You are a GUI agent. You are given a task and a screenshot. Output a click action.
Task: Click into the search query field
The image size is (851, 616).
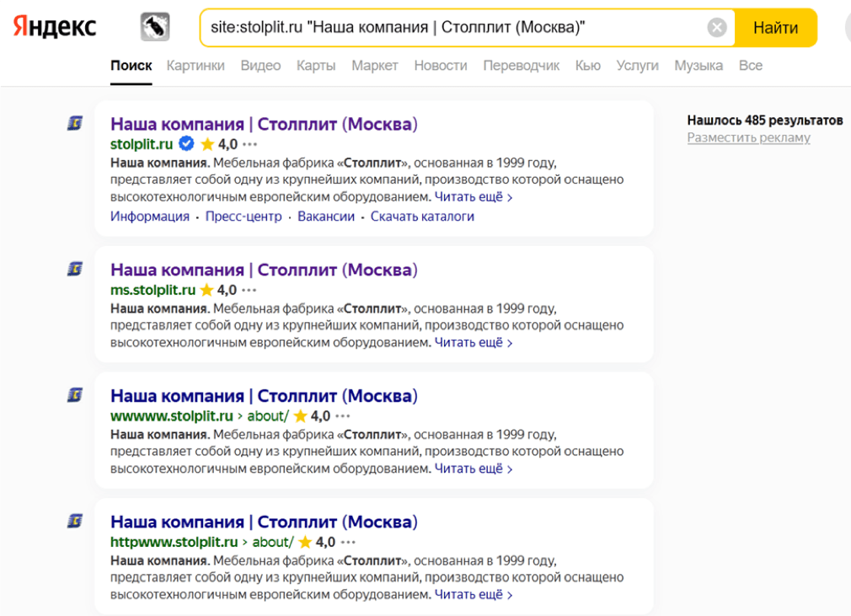click(x=455, y=28)
